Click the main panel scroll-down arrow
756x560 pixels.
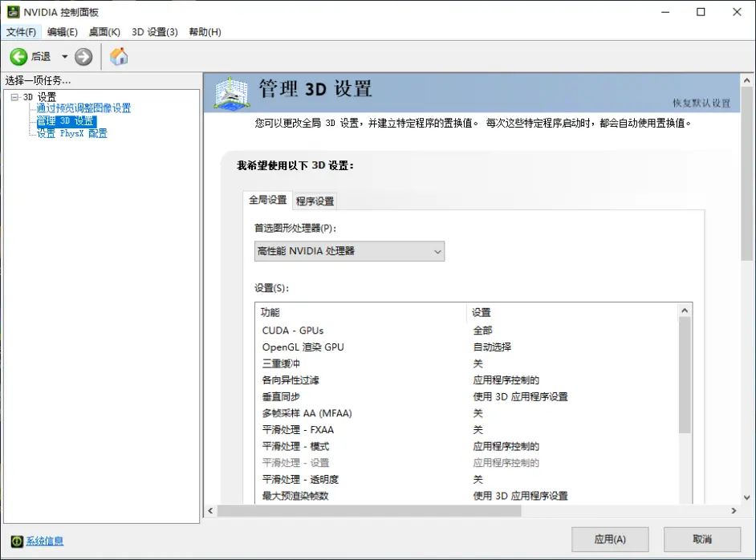click(x=747, y=498)
